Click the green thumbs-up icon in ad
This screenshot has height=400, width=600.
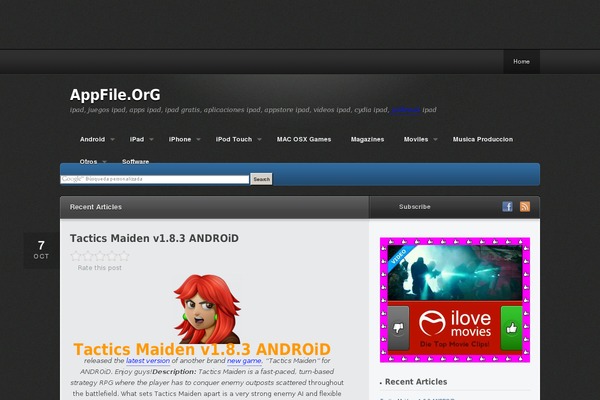(x=511, y=328)
